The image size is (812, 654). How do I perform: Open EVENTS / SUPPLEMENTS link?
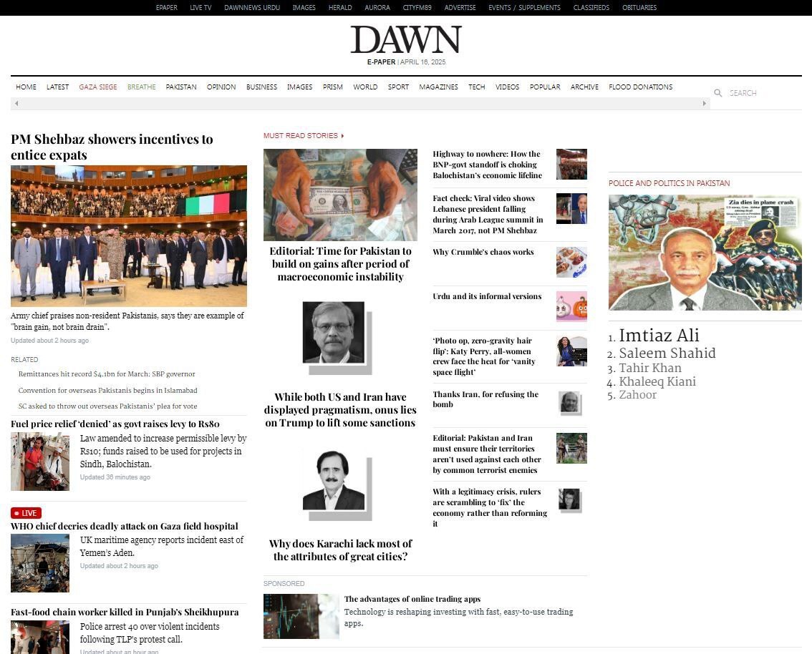(525, 8)
